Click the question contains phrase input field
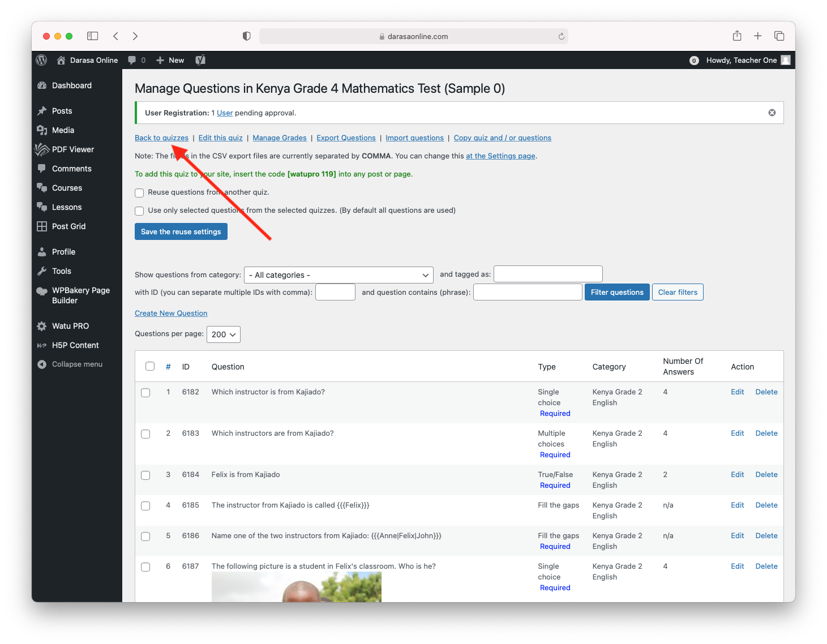Viewport: 827px width, 644px height. (528, 292)
